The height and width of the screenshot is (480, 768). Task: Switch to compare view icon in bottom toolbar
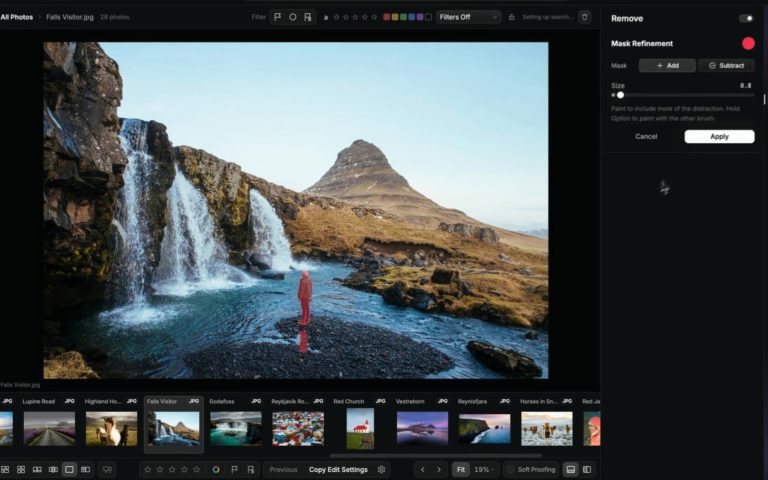click(37, 469)
